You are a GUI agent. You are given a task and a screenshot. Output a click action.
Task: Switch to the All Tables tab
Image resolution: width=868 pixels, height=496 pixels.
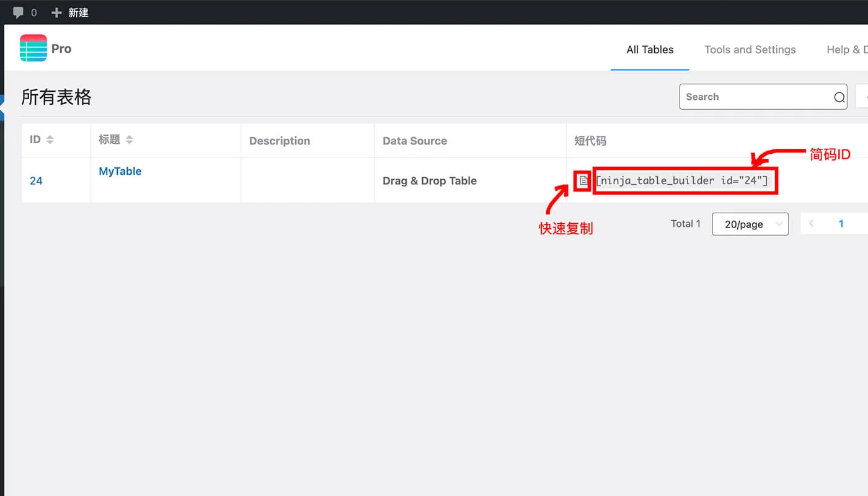tap(650, 50)
